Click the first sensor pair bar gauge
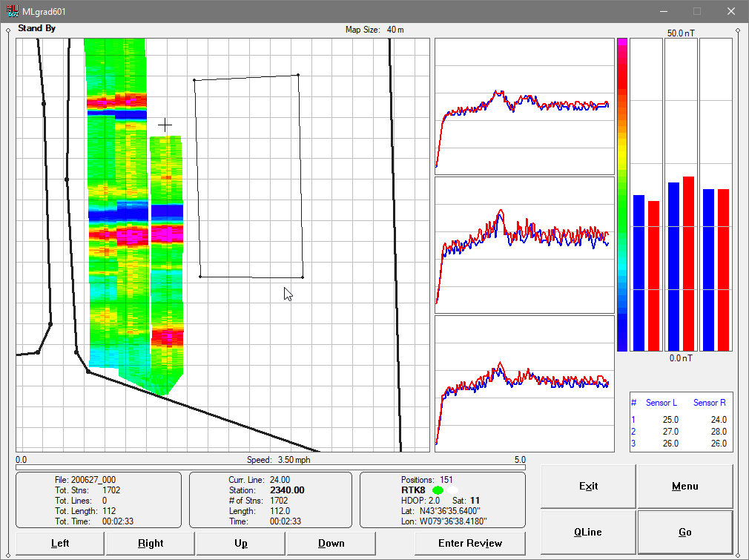Viewport: 749px width, 560px height. click(647, 195)
